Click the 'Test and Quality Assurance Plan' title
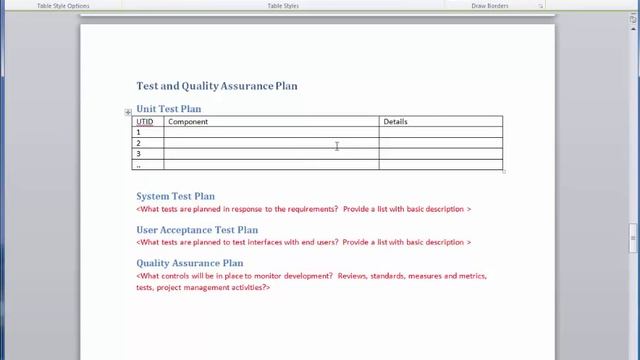Screen dimensions: 640x360 point(217,86)
